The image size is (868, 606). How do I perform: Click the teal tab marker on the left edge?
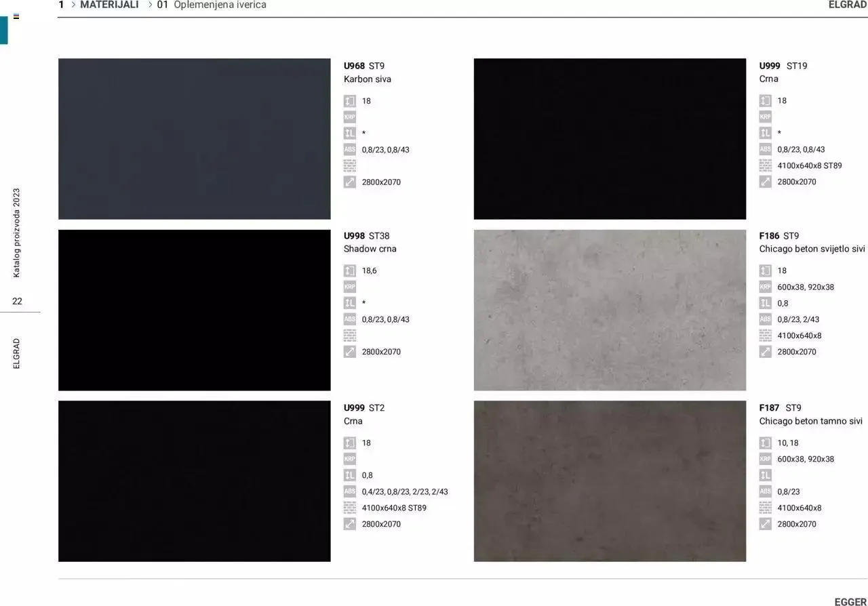[3, 31]
